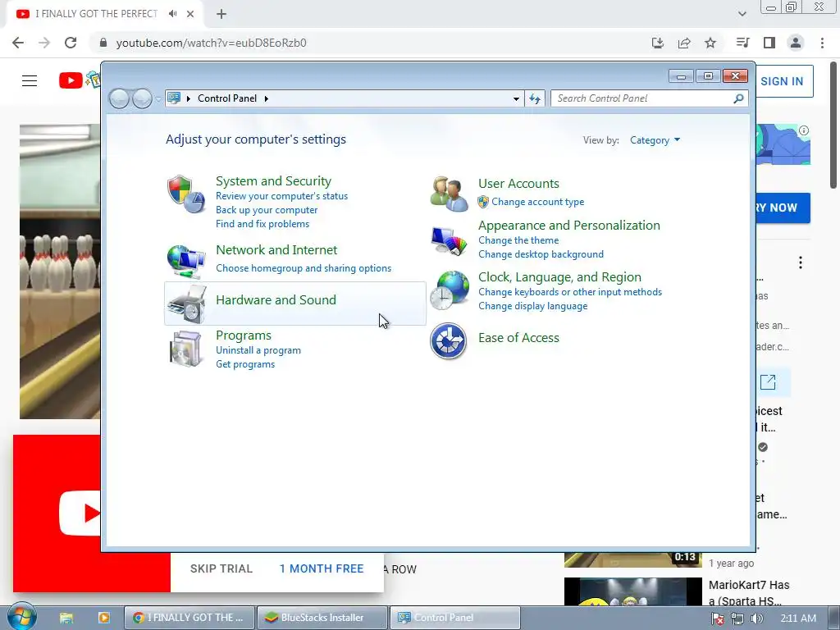
Task: Click the search magnifier in Control Panel
Action: click(x=739, y=98)
